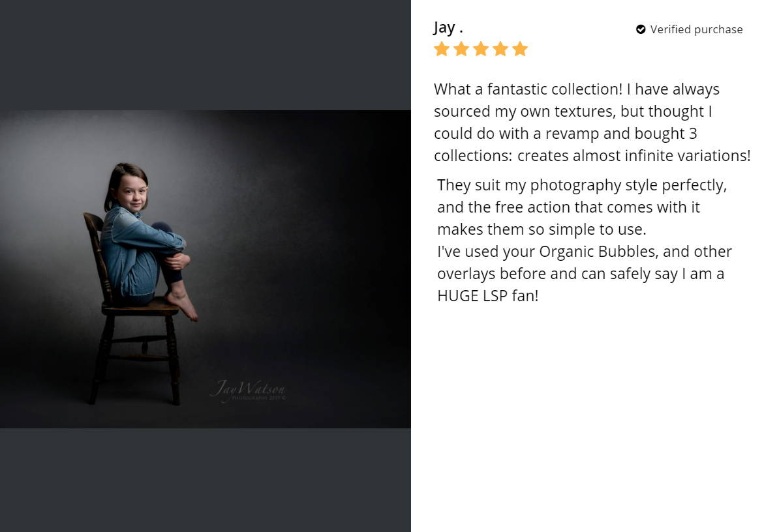Click the second rating star

461,49
